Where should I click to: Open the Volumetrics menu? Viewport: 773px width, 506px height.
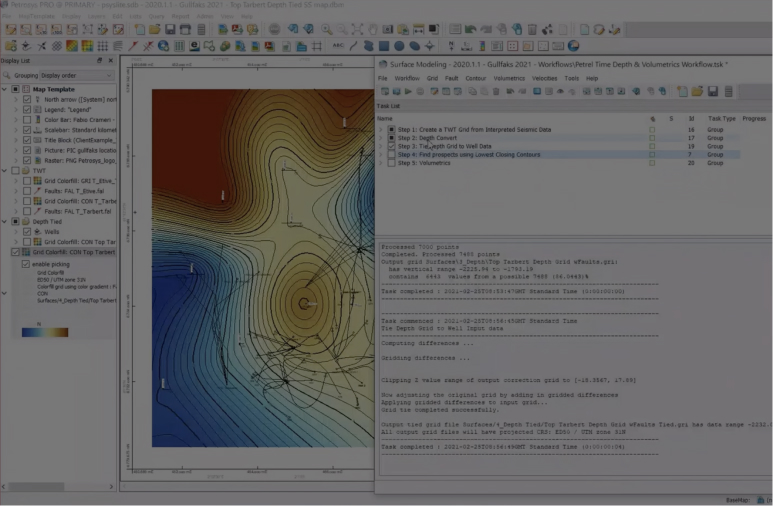pos(508,78)
